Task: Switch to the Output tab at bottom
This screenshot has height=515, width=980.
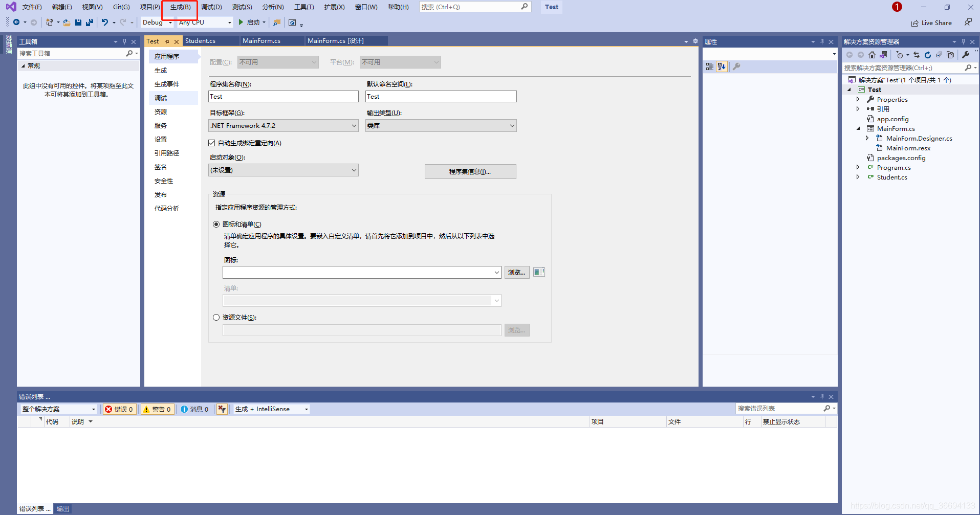Action: [62, 509]
